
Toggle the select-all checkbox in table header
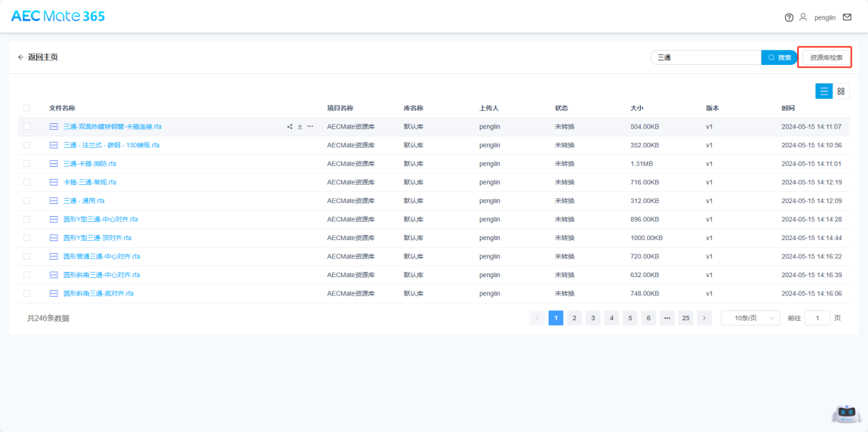coord(27,108)
